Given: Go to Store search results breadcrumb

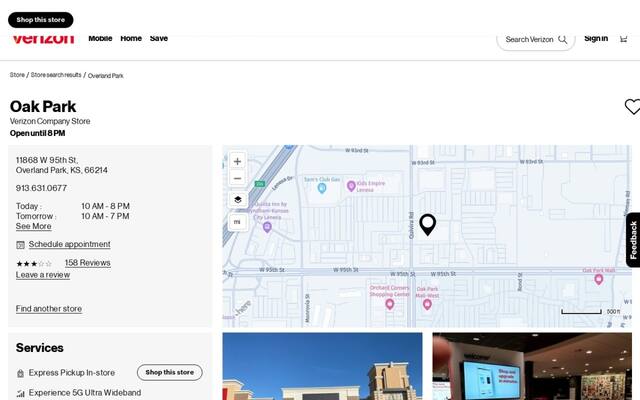Looking at the screenshot, I should [x=56, y=75].
